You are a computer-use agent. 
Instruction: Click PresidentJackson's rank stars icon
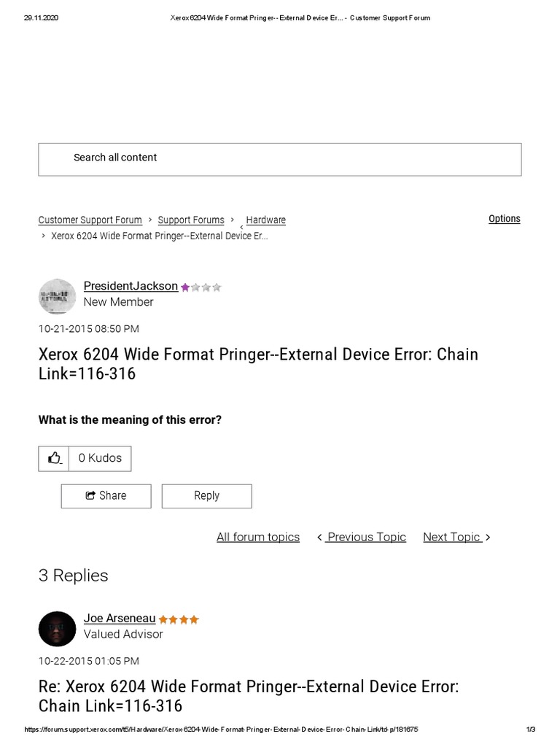pyautogui.click(x=201, y=287)
